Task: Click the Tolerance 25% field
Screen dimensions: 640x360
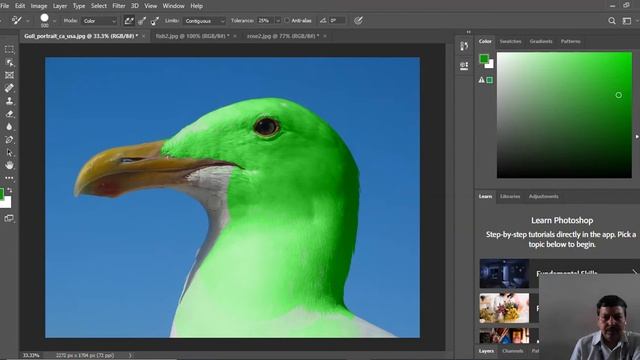Action: (265, 20)
